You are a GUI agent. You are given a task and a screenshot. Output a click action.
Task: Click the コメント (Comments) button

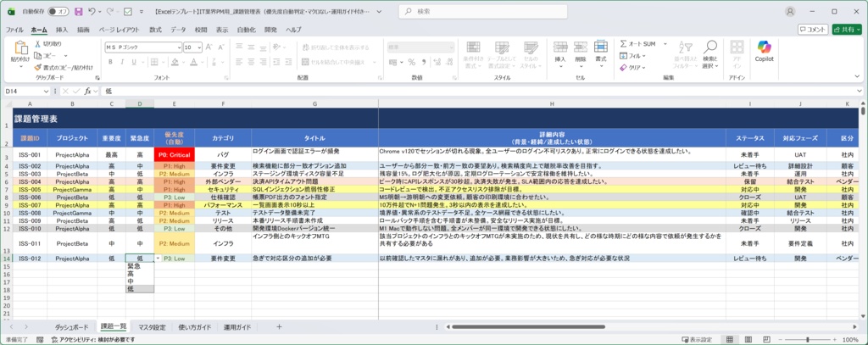pos(813,30)
